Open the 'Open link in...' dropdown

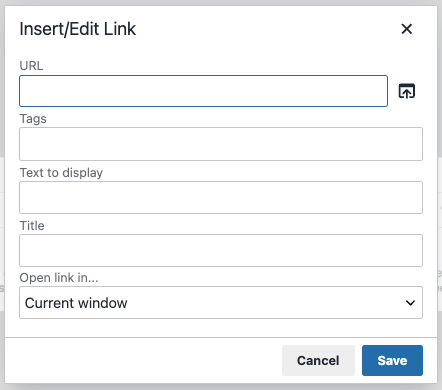[x=221, y=303]
